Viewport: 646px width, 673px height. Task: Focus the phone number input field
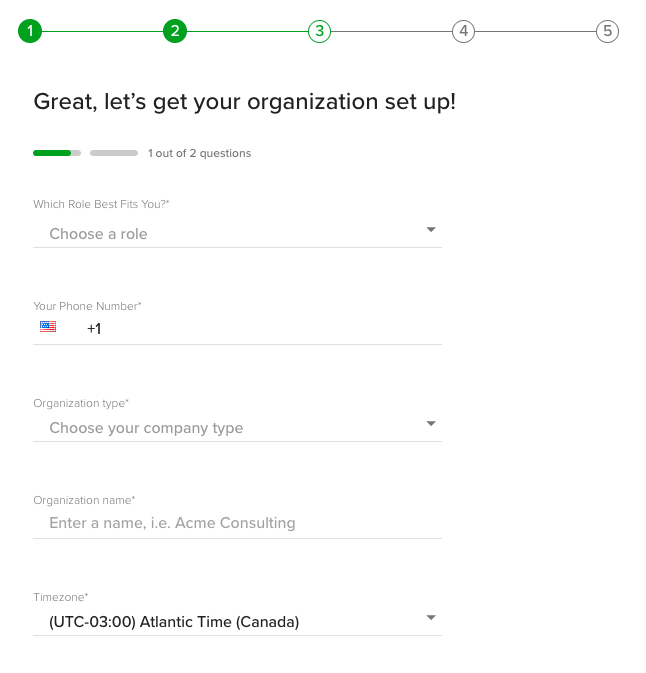click(x=270, y=328)
